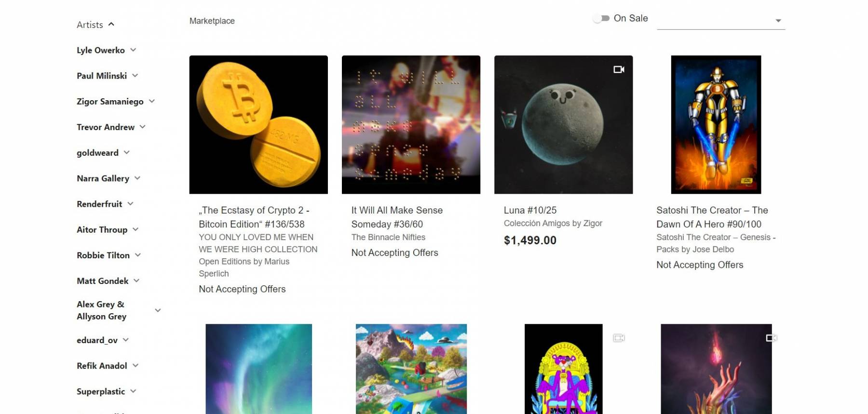Open the Bitcoin pills artwork thumbnail
This screenshot has width=868, height=414.
coord(258,124)
